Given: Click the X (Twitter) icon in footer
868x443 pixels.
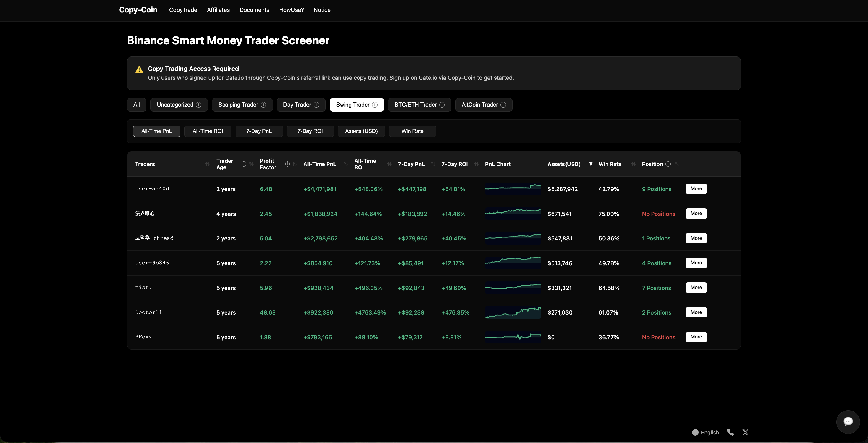Looking at the screenshot, I should 745,432.
